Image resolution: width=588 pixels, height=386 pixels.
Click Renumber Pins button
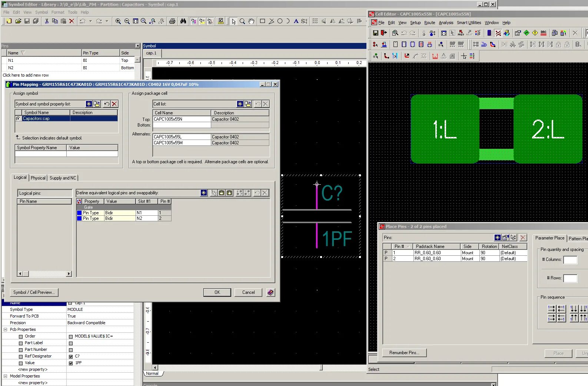404,353
